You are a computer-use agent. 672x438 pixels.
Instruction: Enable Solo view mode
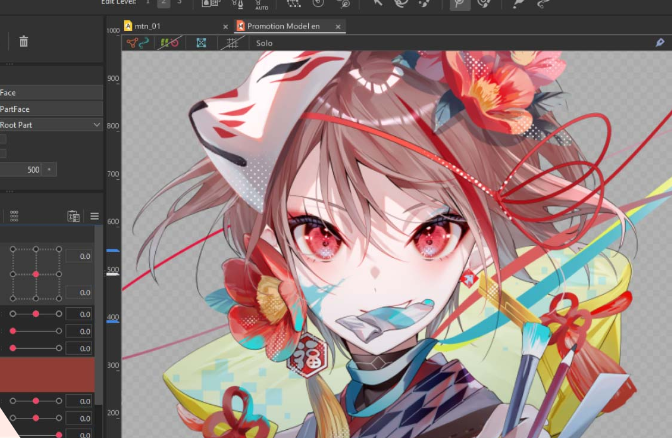[264, 43]
